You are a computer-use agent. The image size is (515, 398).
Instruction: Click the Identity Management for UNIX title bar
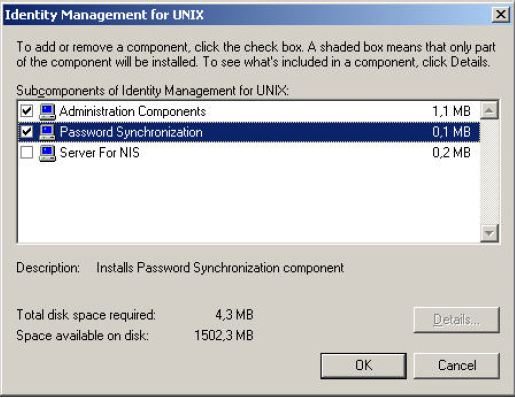pos(247,15)
